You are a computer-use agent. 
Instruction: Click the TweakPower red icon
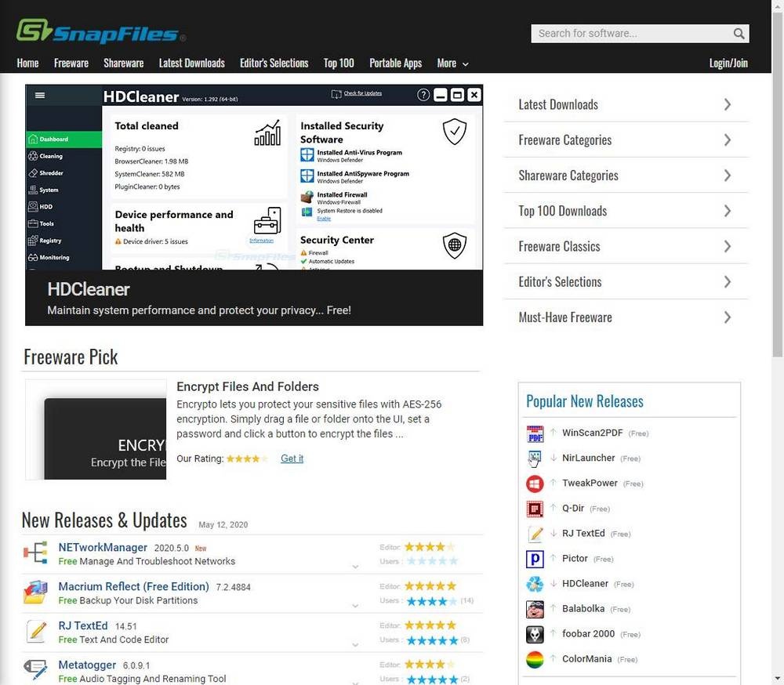535,483
